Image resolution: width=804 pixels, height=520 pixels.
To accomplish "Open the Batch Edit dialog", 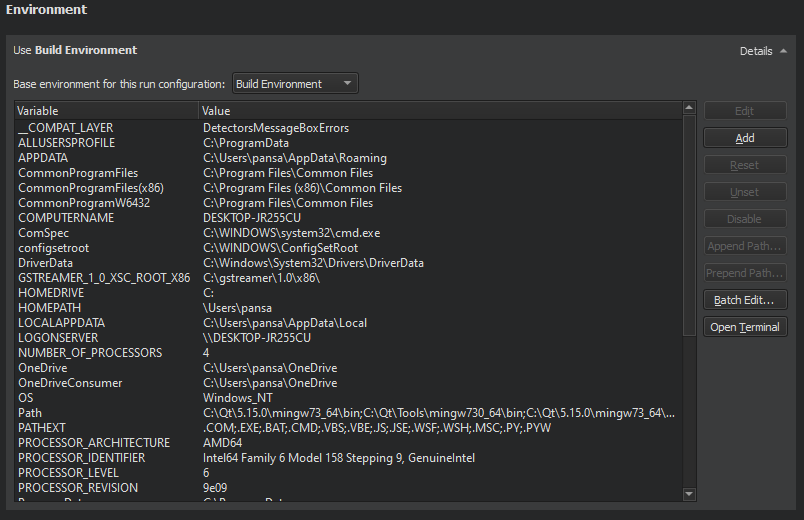I will [744, 300].
